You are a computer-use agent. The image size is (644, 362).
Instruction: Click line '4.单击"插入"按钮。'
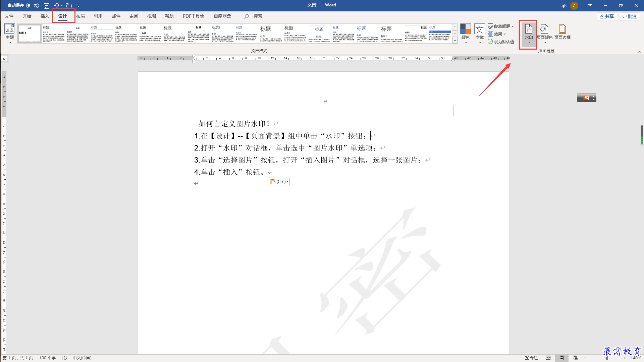click(230, 172)
